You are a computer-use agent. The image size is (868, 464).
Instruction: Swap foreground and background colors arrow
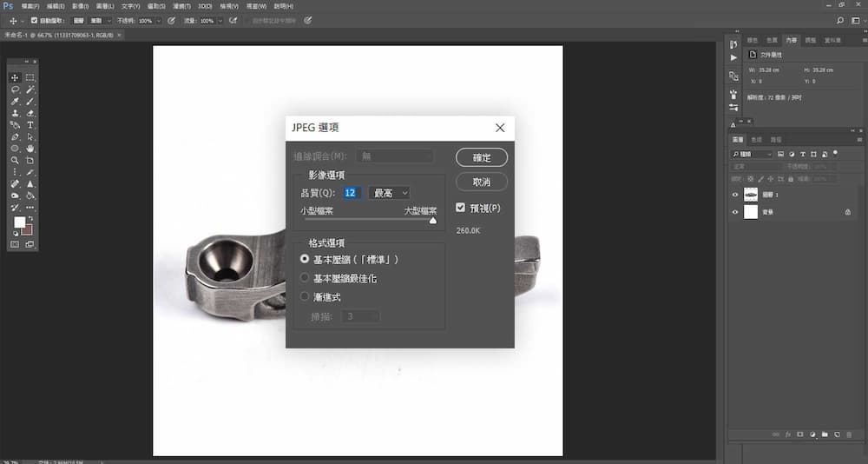click(x=30, y=219)
